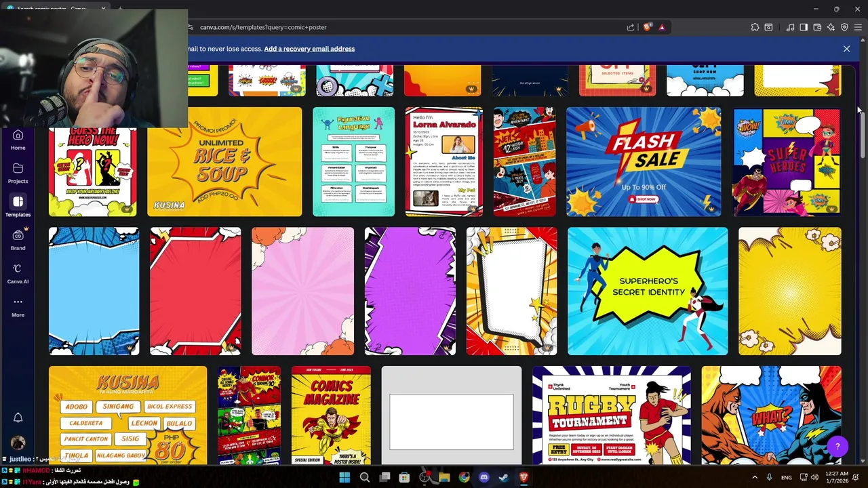Viewport: 868px width, 488px height.
Task: Open Canva AI from the sidebar
Action: tap(18, 274)
